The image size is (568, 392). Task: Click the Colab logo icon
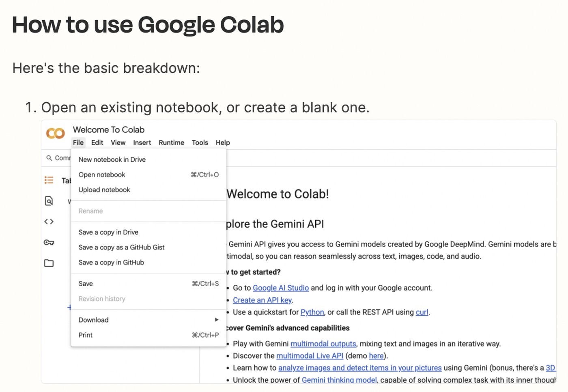[x=56, y=133]
